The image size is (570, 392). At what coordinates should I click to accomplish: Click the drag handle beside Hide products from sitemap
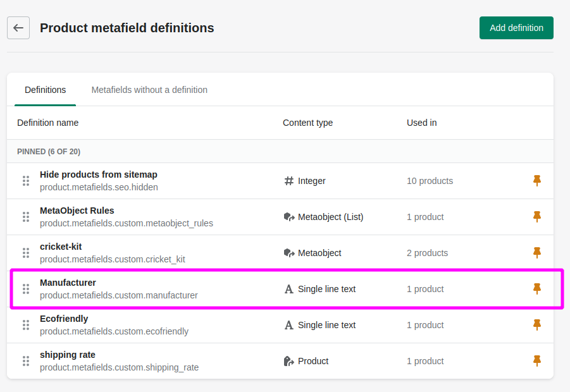pos(26,181)
